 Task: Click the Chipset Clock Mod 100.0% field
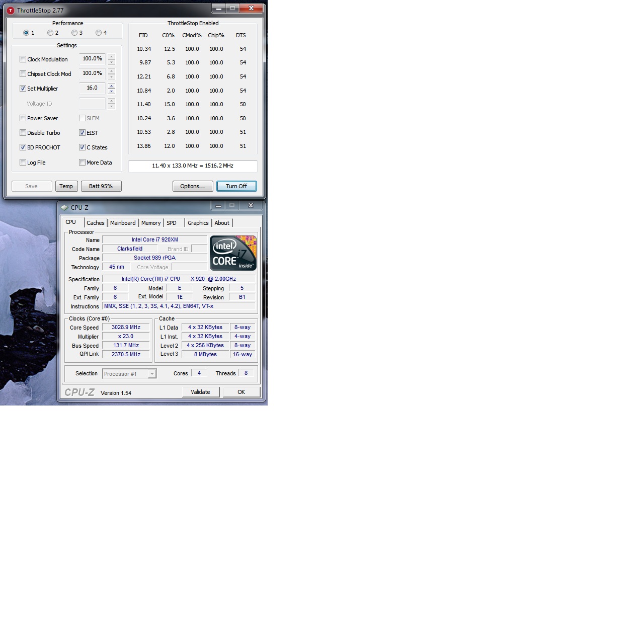(92, 73)
